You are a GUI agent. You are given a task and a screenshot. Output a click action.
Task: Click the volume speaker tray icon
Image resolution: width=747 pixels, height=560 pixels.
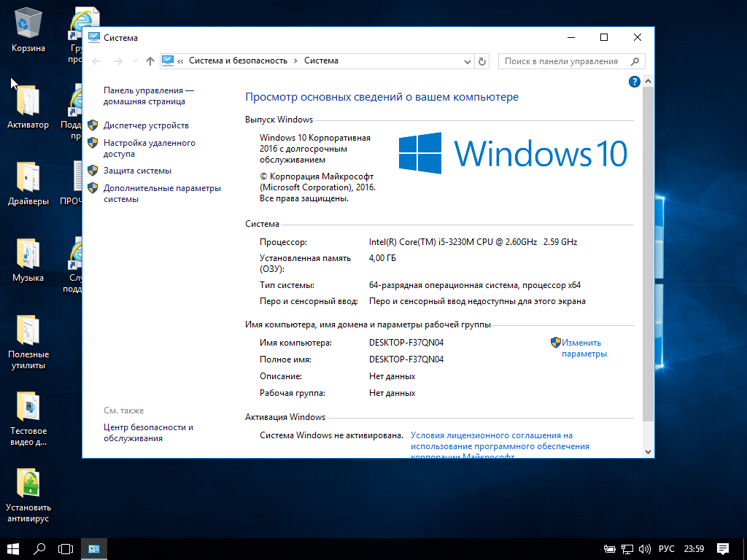coord(644,548)
